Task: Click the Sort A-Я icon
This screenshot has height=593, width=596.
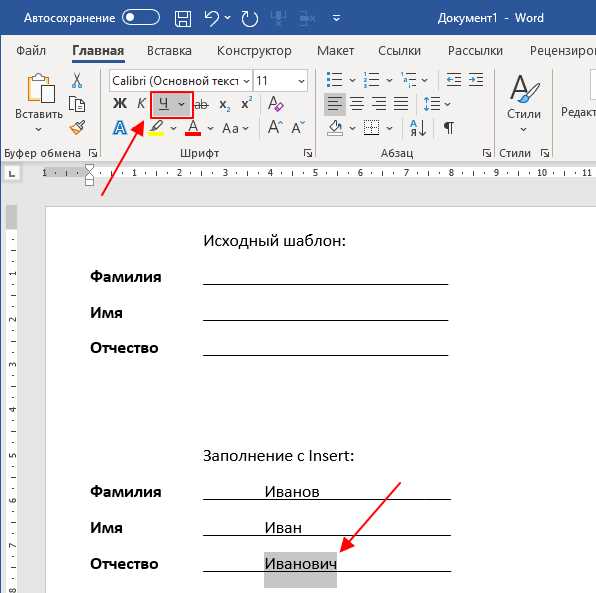Action: (418, 128)
